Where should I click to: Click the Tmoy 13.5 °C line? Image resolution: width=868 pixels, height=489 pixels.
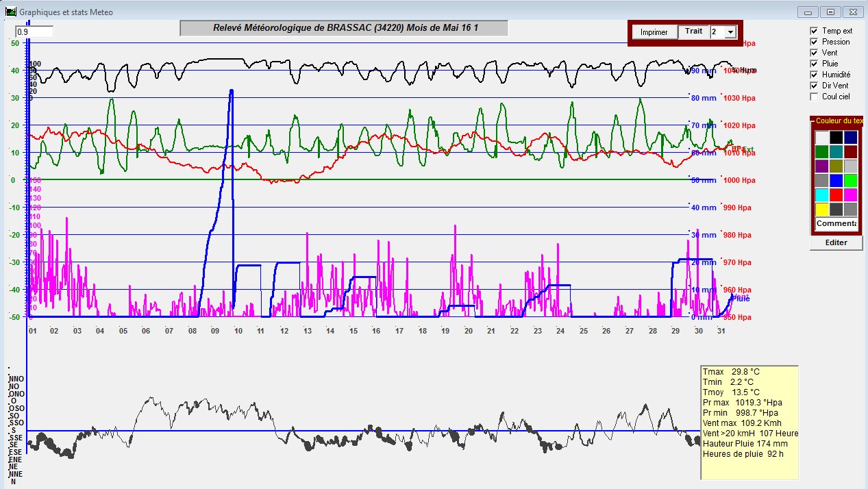[731, 392]
